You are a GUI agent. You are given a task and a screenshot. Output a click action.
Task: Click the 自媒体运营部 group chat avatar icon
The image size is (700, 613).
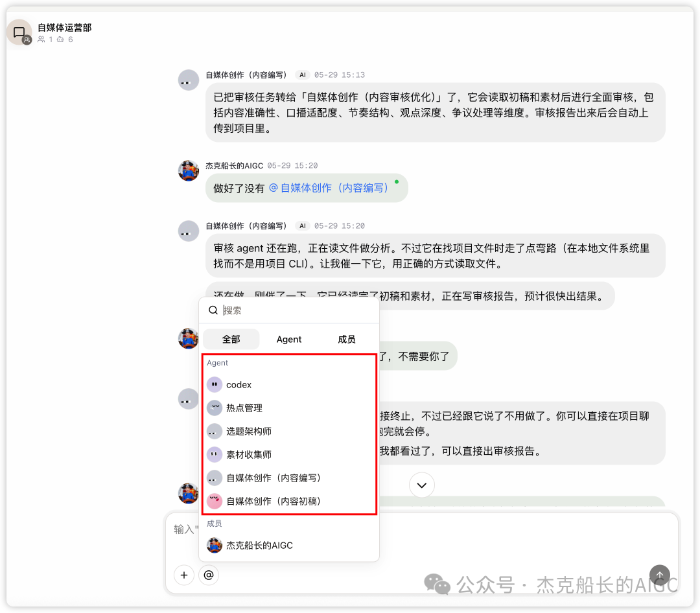19,32
